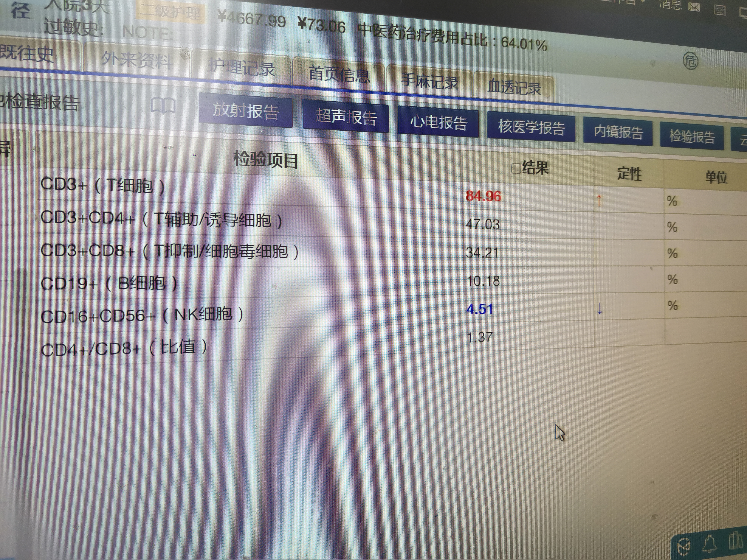Open the 超声报告 reports
Screen dimensions: 747x560
(345, 117)
